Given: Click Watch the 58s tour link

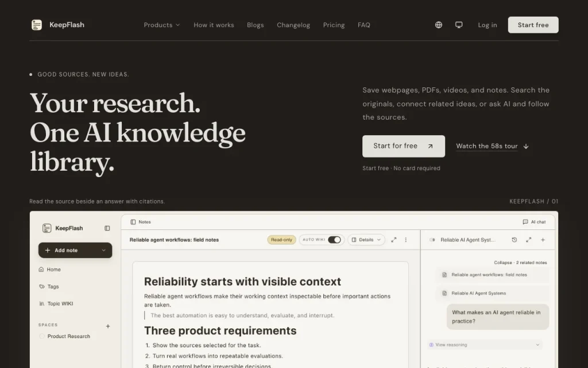Looking at the screenshot, I should (487, 146).
